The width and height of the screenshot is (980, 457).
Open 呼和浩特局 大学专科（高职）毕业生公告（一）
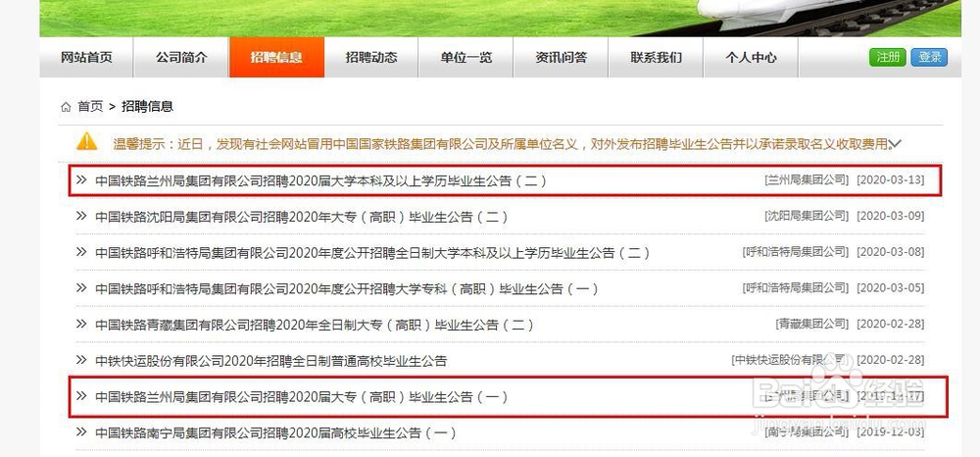click(x=347, y=289)
